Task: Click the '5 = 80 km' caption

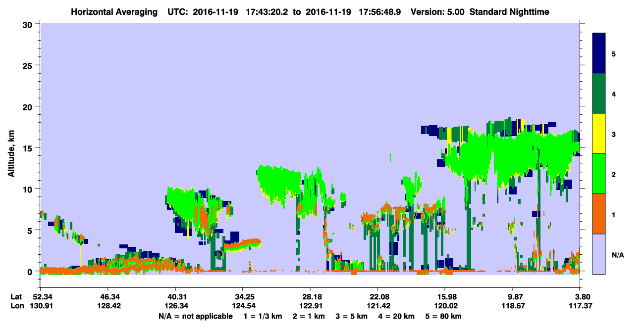Action: [x=443, y=316]
